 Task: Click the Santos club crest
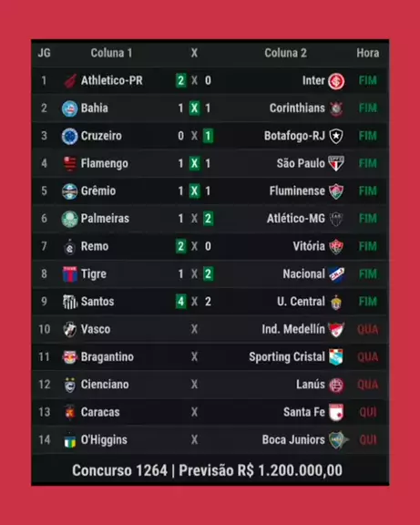[x=70, y=302]
